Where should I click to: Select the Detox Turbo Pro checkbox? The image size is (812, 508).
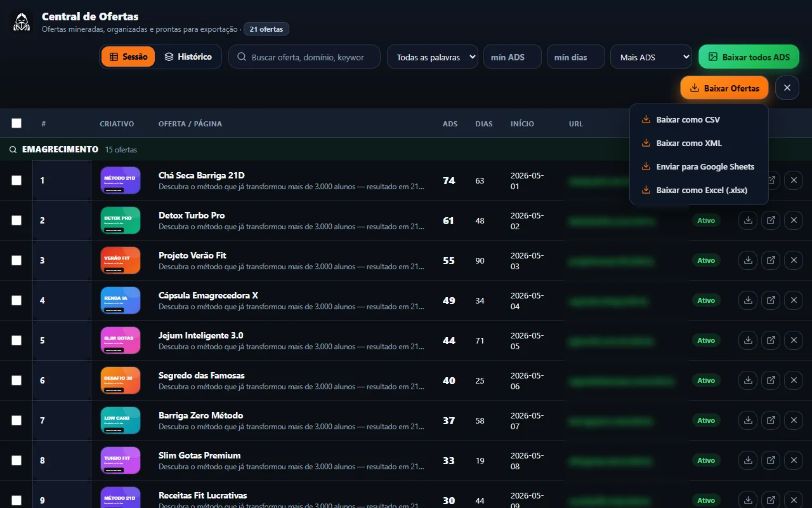[x=16, y=220]
